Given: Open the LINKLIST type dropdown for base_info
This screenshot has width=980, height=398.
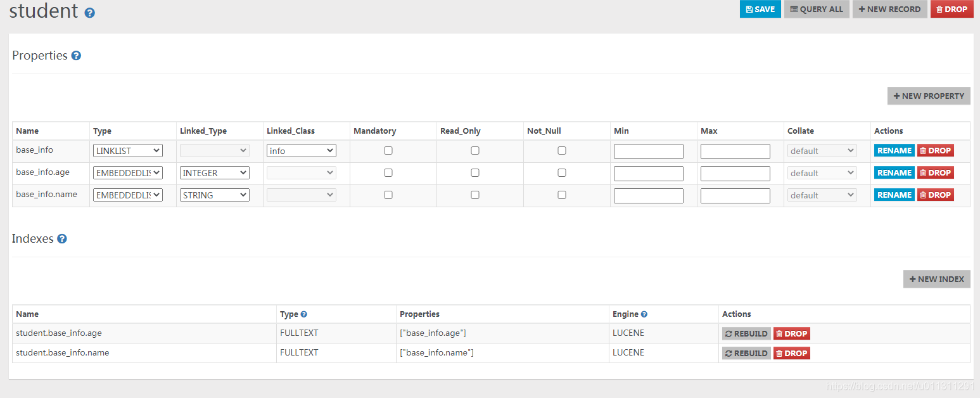Looking at the screenshot, I should 128,151.
